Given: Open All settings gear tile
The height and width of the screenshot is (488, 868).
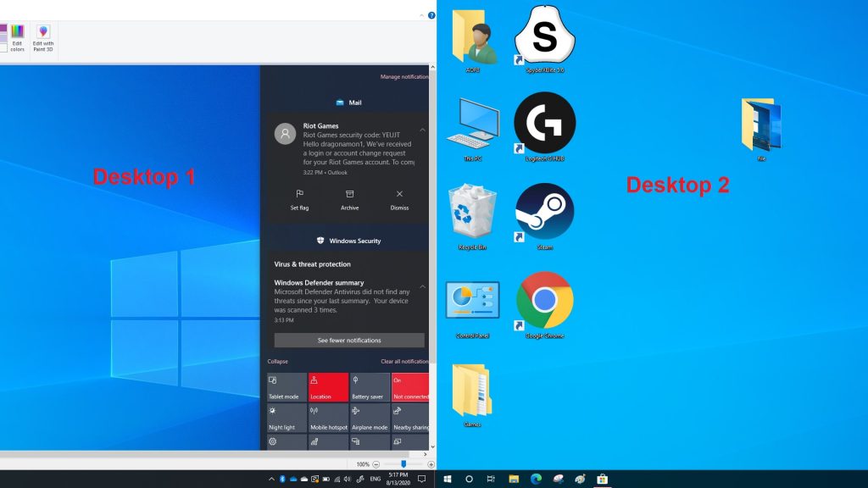Looking at the screenshot, I should 287,442.
